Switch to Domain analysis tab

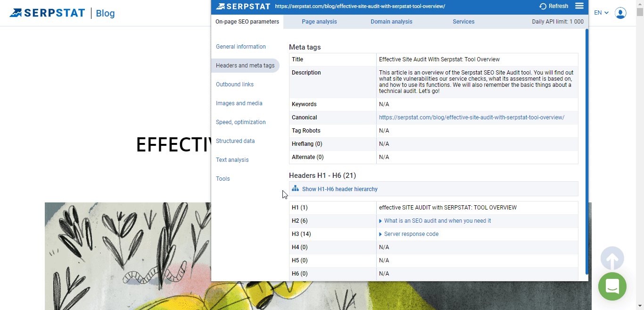(391, 22)
